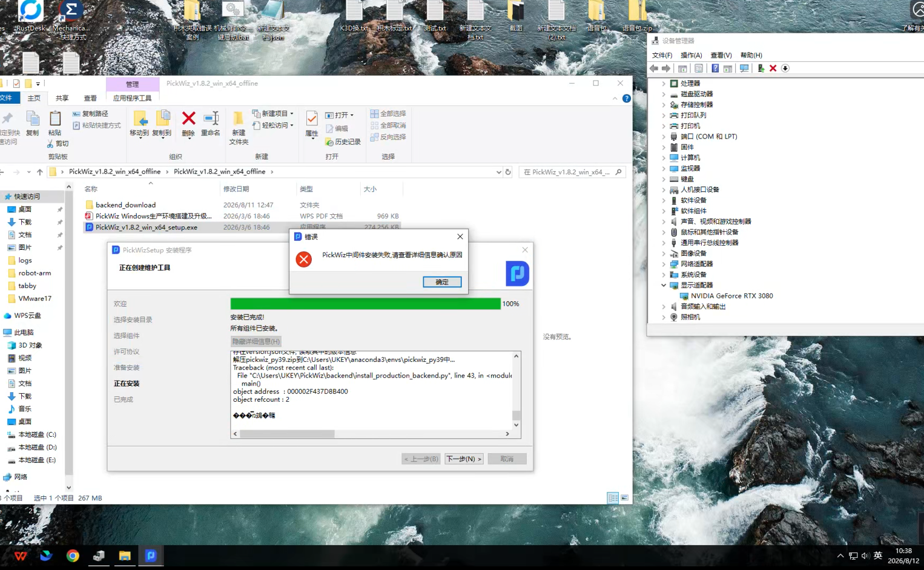Screen dimensions: 924x570
Task: Open Device Manager 操作(A) menu
Action: click(691, 55)
